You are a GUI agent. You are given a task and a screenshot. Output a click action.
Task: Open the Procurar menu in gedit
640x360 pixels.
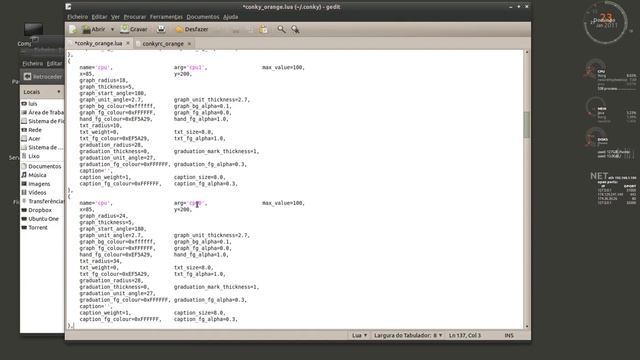(135, 17)
